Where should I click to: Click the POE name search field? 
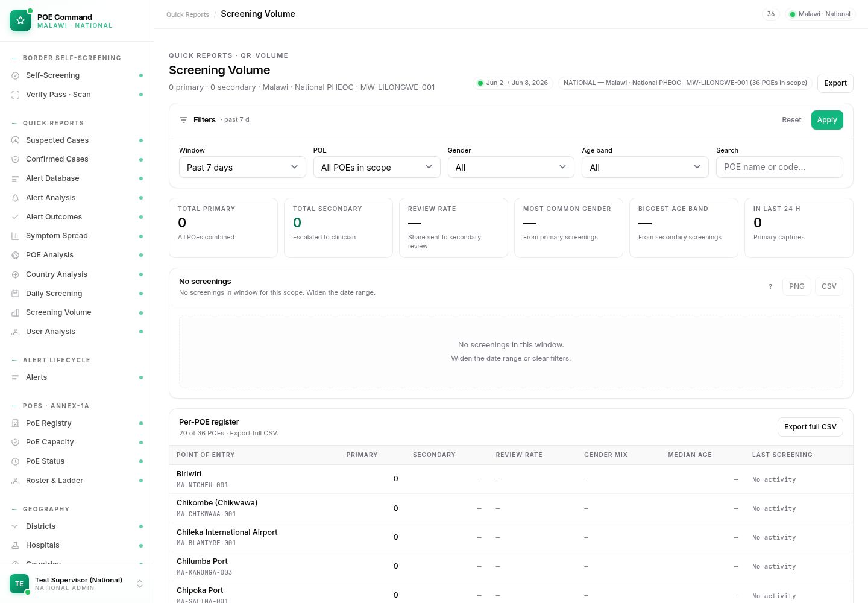pyautogui.click(x=779, y=167)
